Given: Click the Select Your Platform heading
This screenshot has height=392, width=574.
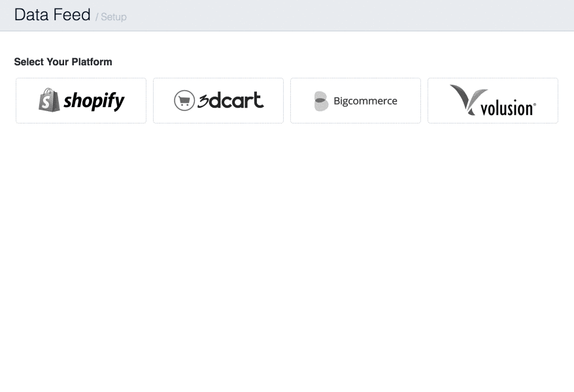Looking at the screenshot, I should [63, 62].
